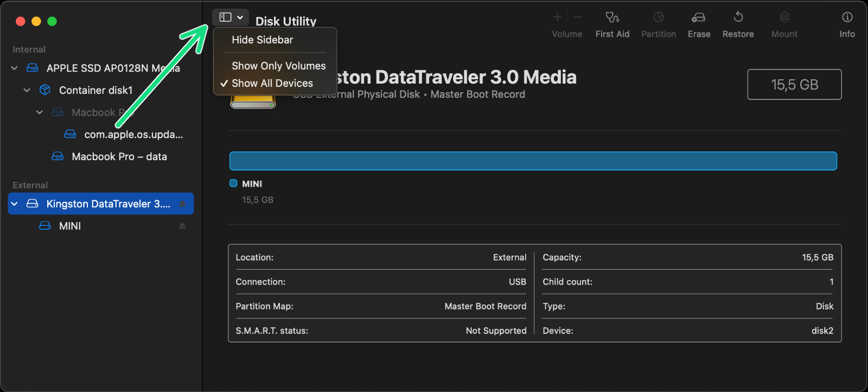Click the Restore arrow icon
868x392 pixels.
738,17
